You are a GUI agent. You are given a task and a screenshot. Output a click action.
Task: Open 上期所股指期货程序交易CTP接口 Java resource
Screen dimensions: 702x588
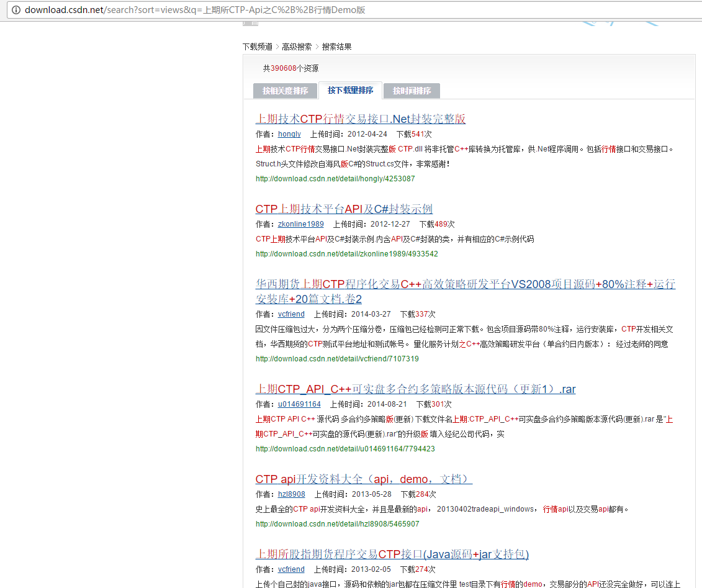(x=392, y=553)
